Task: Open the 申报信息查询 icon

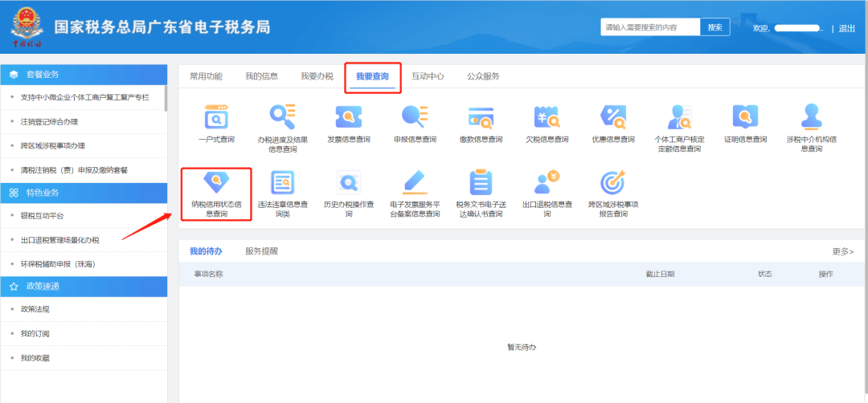Action: (x=415, y=116)
